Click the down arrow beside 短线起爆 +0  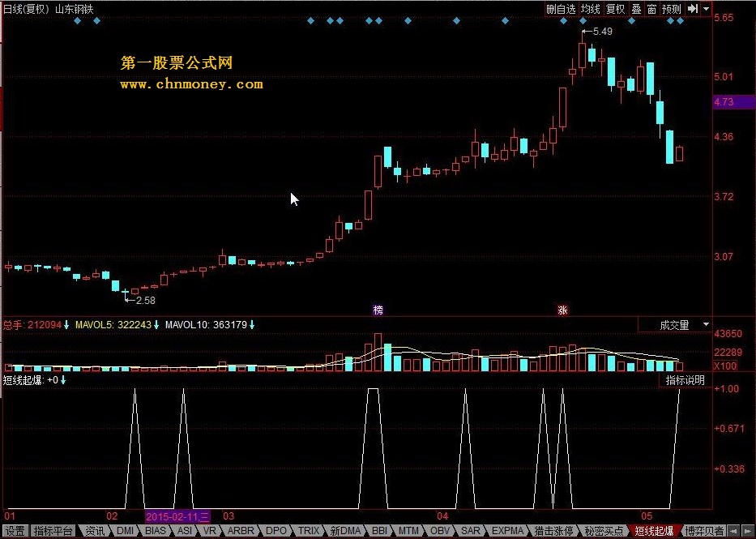click(x=63, y=380)
